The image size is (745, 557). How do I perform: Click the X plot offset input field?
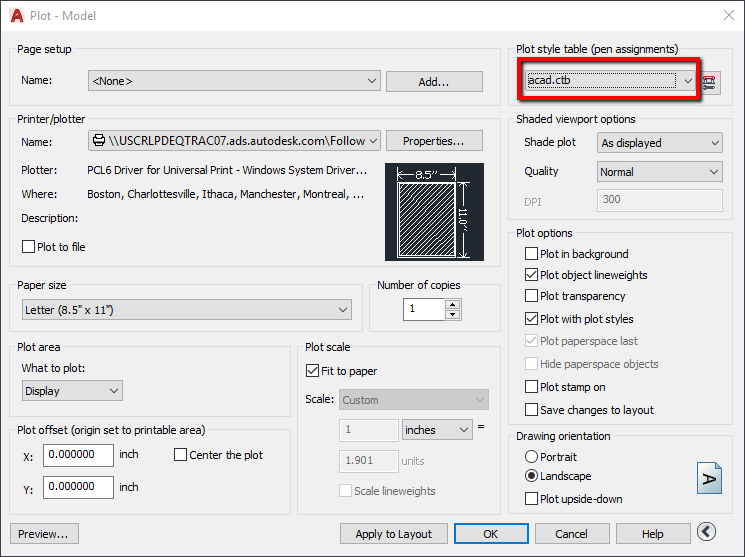tap(78, 455)
